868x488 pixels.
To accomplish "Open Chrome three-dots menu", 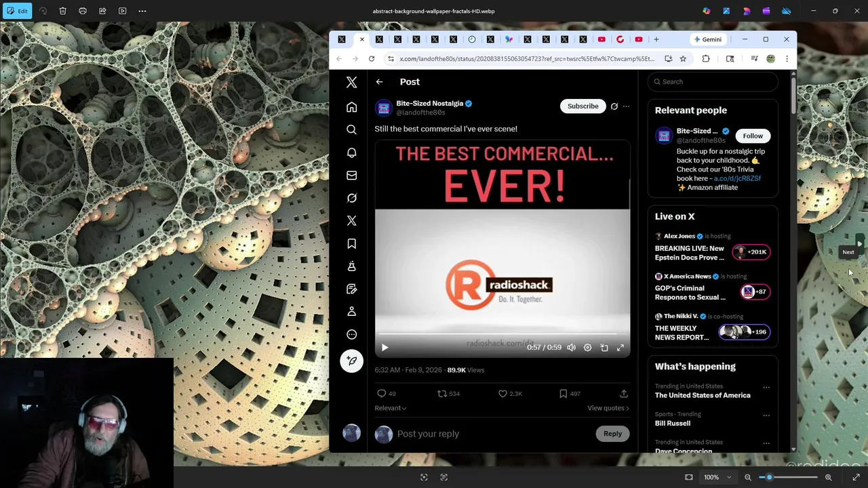I will (787, 59).
